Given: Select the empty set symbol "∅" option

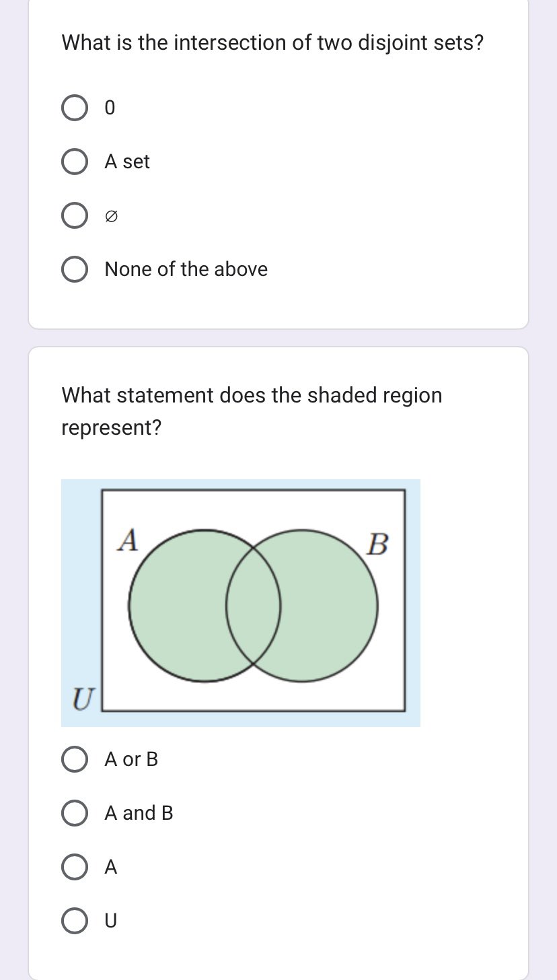Looking at the screenshot, I should [74, 215].
